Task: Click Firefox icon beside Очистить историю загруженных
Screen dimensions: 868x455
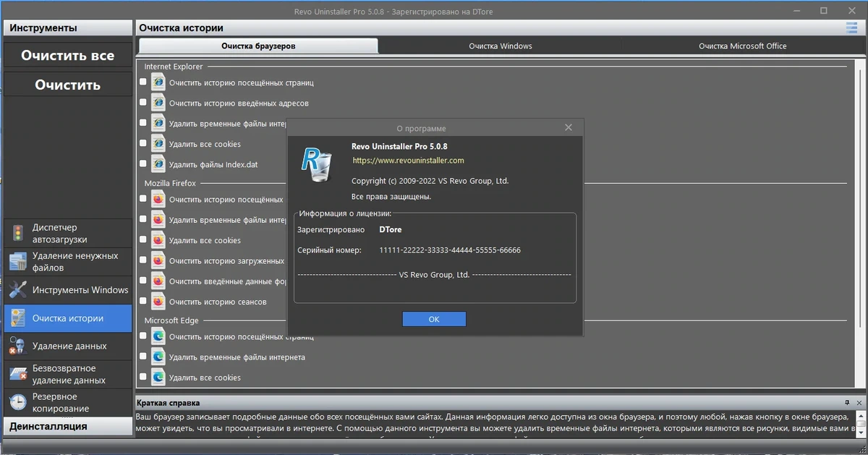Action: point(158,260)
